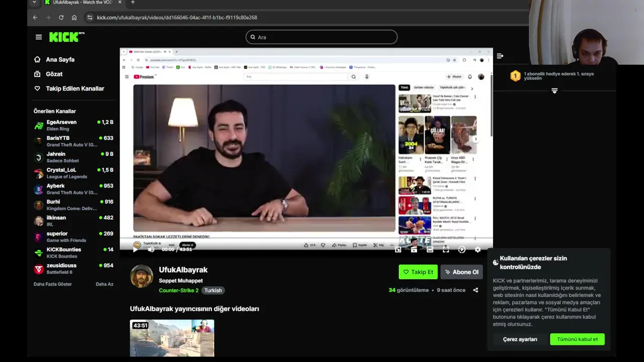The height and width of the screenshot is (362, 644).
Task: Collapse the chat panel
Action: pos(500,56)
